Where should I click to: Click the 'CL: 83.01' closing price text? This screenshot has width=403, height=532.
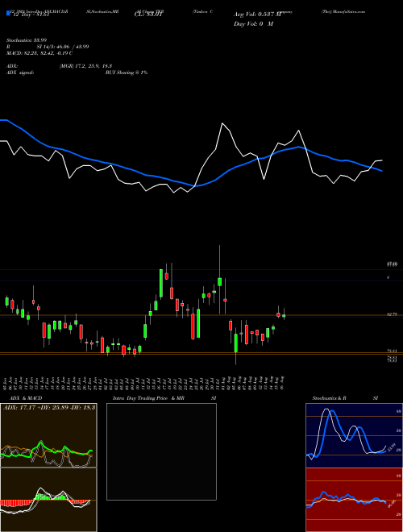click(x=149, y=15)
